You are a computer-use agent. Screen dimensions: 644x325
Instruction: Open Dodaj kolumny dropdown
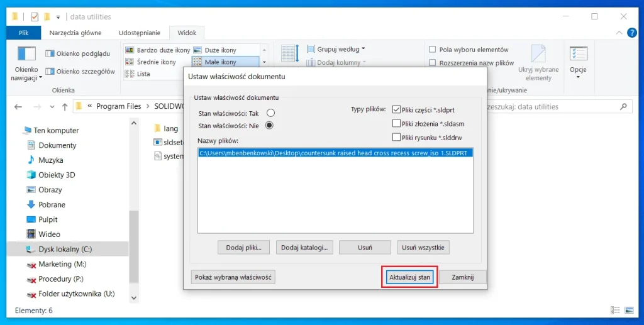click(336, 62)
